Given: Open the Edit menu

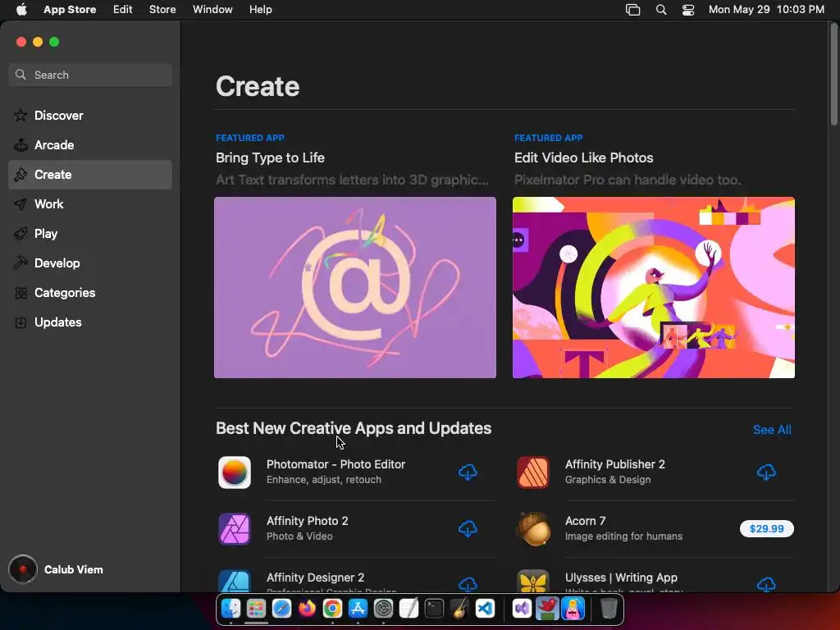Looking at the screenshot, I should pyautogui.click(x=123, y=10).
